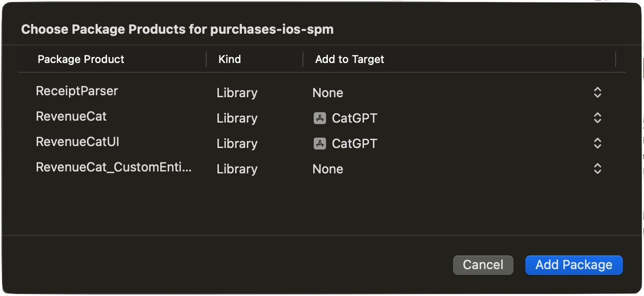The width and height of the screenshot is (644, 296).
Task: Select the RevenueCat package product row
Action: click(71, 116)
